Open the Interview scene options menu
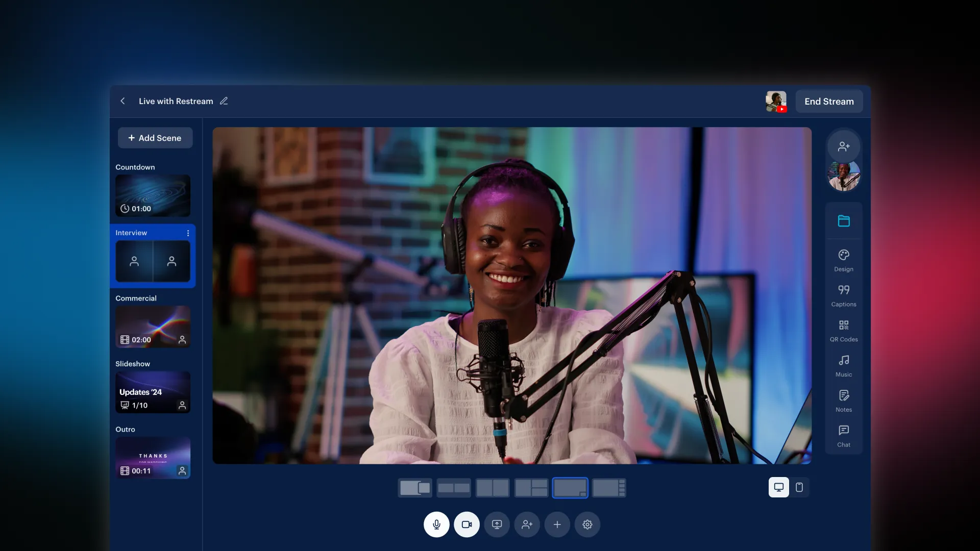Viewport: 980px width, 551px height. point(188,233)
